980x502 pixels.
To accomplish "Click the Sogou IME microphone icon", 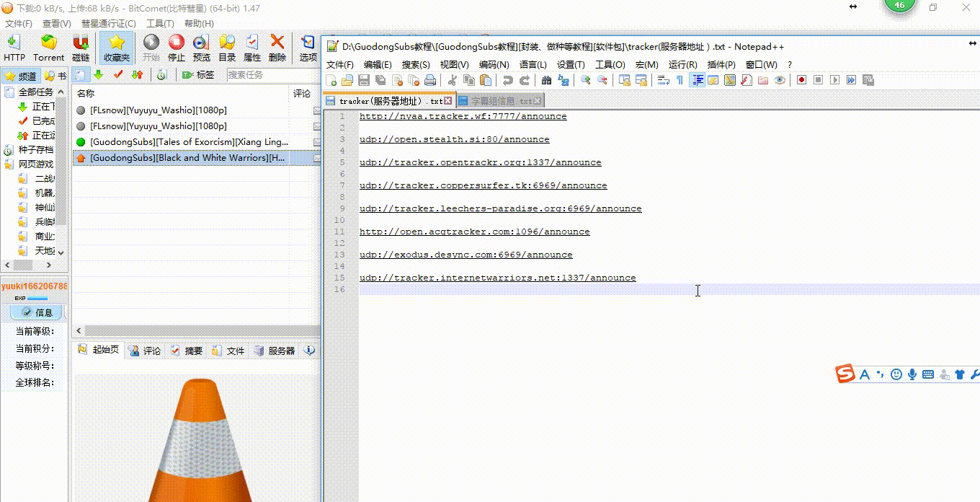I will [912, 374].
